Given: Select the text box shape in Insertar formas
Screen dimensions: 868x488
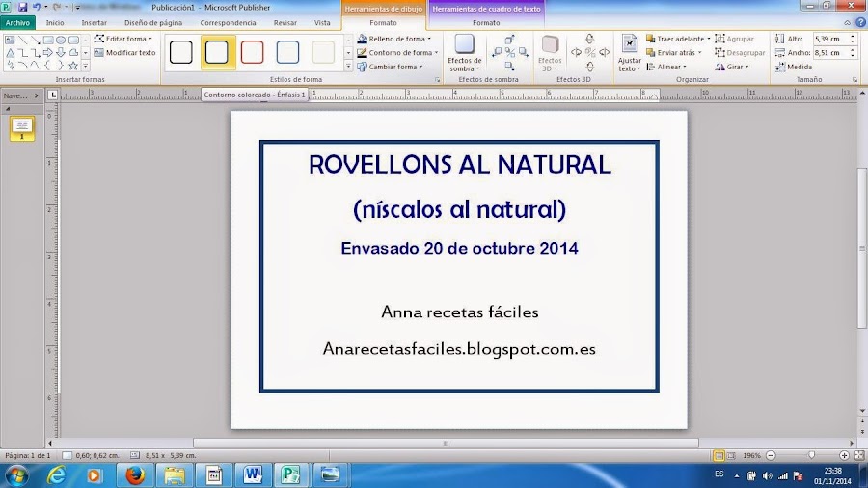Looking at the screenshot, I should tap(10, 40).
